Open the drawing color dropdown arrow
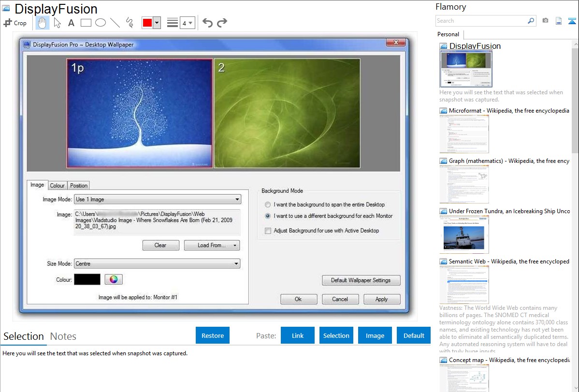Image resolution: width=579 pixels, height=392 pixels. click(157, 23)
